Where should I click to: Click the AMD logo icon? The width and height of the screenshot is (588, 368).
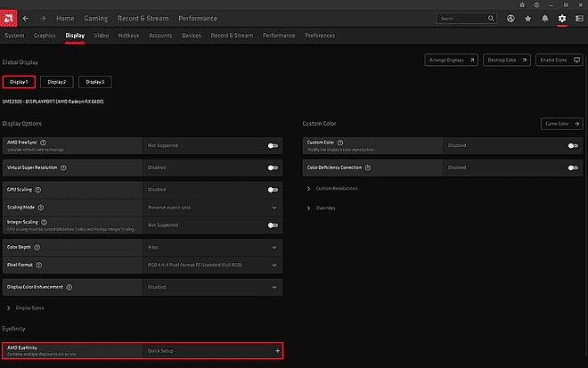click(x=9, y=18)
